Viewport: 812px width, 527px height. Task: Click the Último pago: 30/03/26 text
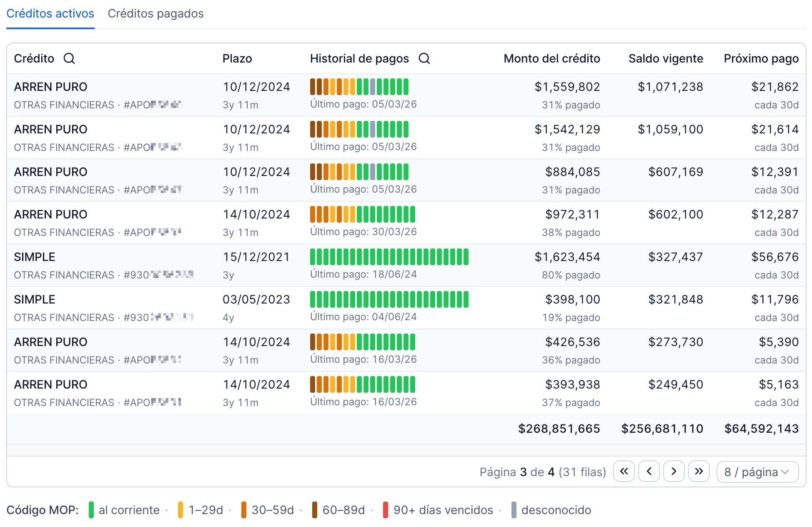(363, 232)
